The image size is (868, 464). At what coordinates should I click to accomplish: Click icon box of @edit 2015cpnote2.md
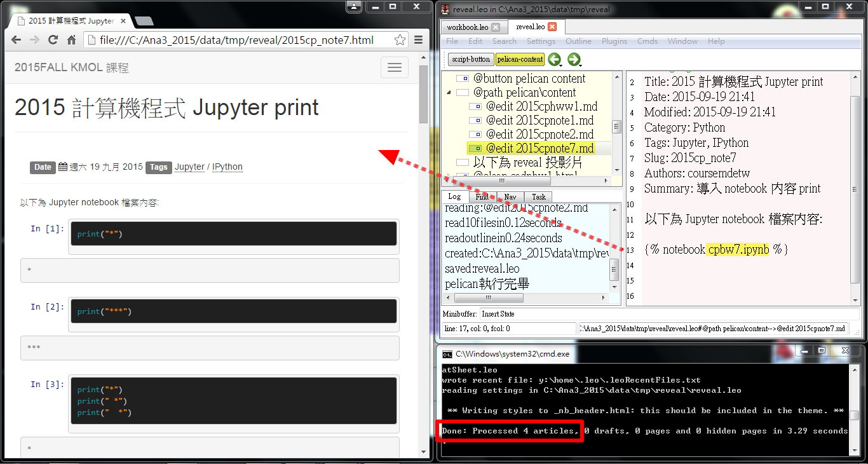pyautogui.click(x=475, y=135)
